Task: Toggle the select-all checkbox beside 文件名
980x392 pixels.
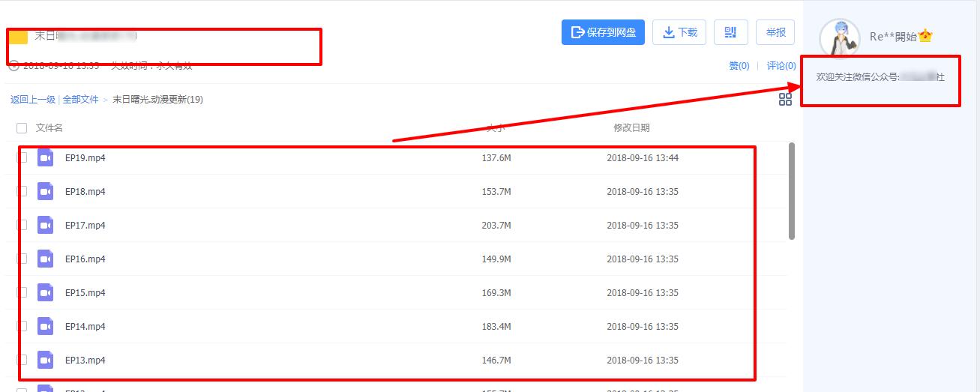Action: (22, 128)
